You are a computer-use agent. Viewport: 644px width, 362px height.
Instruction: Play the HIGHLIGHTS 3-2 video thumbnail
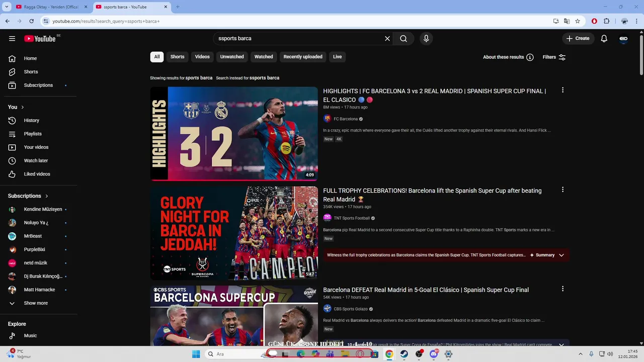234,134
